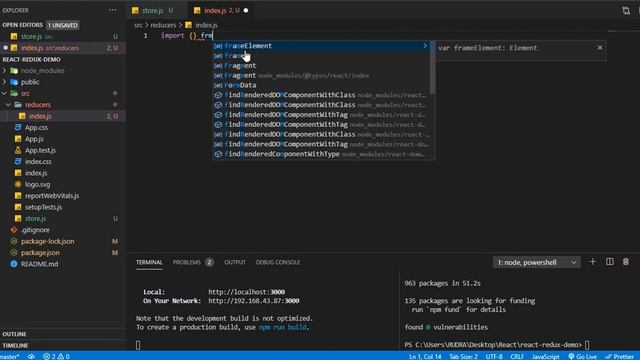This screenshot has width=640, height=360.
Task: Click the eye watch icon in status bar
Action: click(31, 356)
